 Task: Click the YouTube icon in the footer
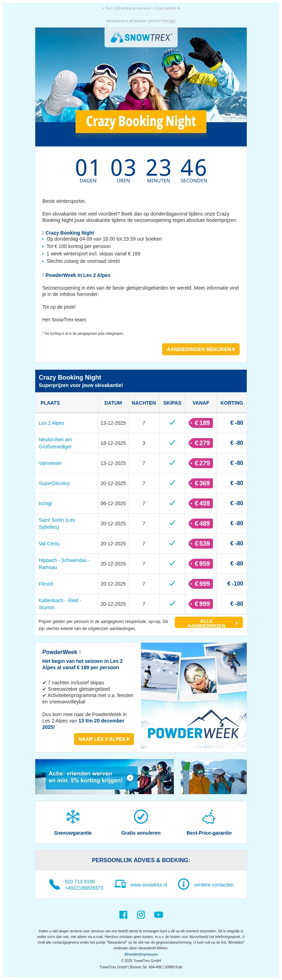point(159,915)
